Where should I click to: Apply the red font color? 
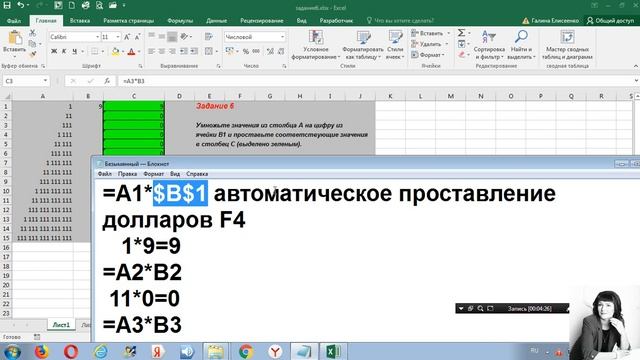[131, 51]
